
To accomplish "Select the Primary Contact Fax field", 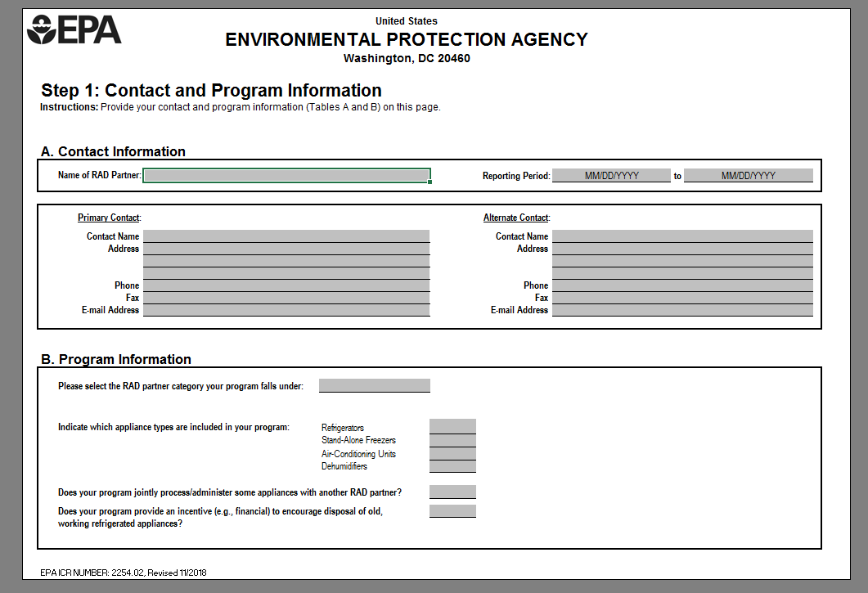I will 286,298.
